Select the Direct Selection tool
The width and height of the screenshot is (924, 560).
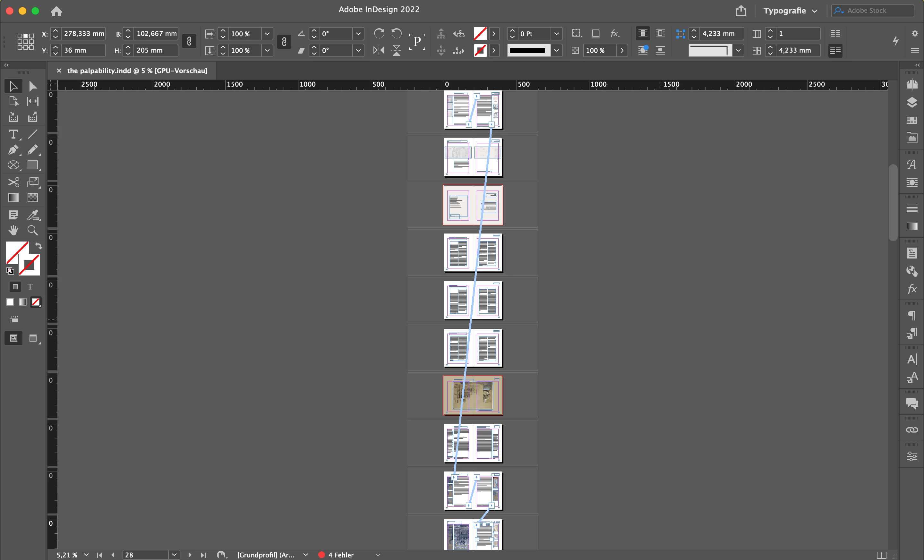tap(33, 86)
